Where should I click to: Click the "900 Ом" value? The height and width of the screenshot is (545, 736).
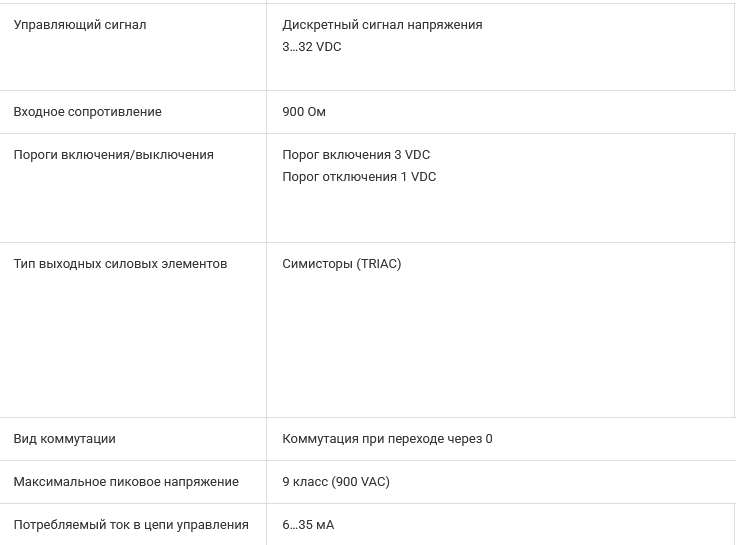point(304,112)
